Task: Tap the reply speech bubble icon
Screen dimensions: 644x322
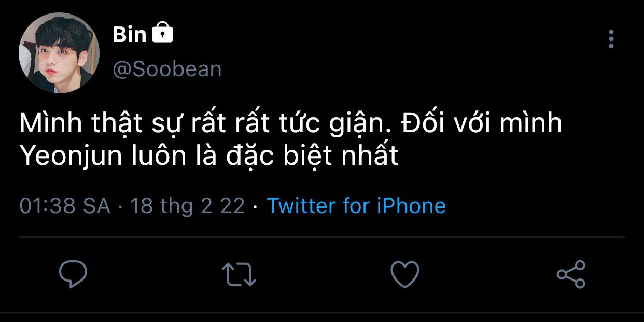Action: (73, 274)
